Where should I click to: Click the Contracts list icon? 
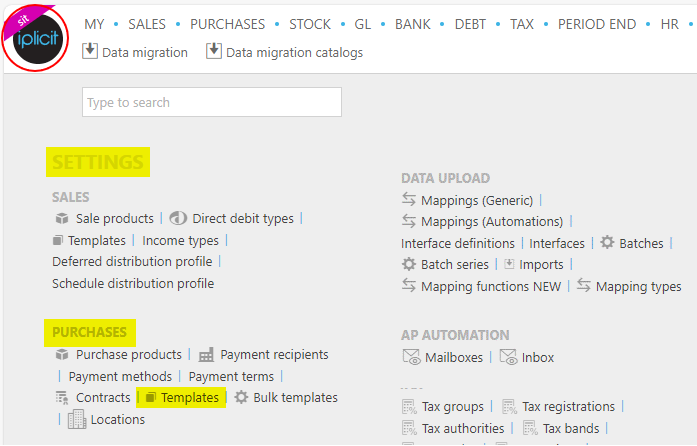pos(62,398)
